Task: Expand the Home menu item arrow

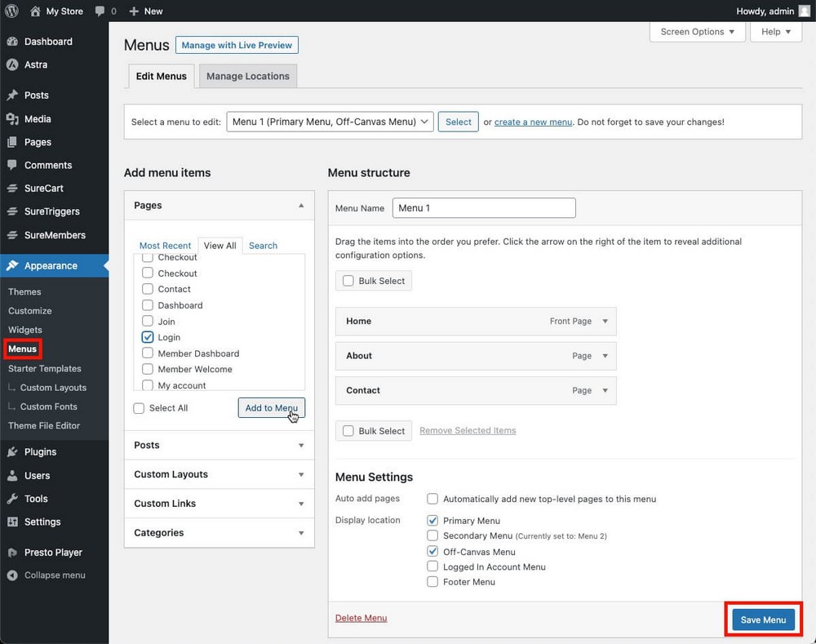Action: tap(605, 322)
